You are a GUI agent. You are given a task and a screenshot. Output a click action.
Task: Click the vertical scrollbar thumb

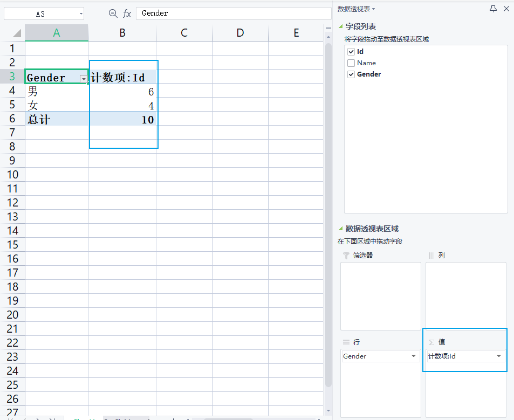(328, 215)
